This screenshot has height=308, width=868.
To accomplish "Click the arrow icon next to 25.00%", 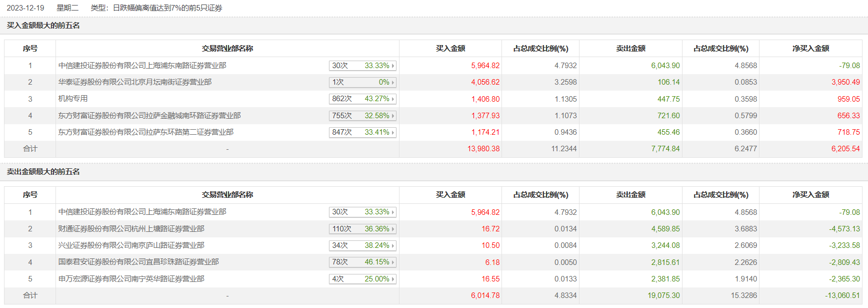I will (393, 279).
